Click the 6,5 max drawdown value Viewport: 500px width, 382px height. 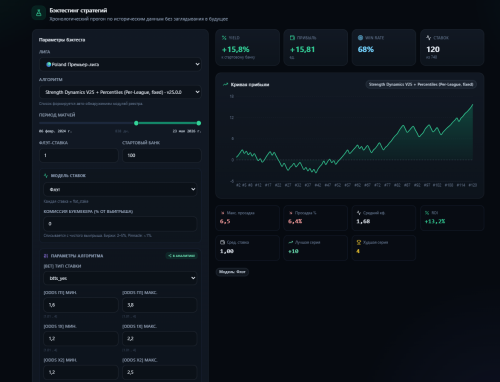(x=225, y=221)
